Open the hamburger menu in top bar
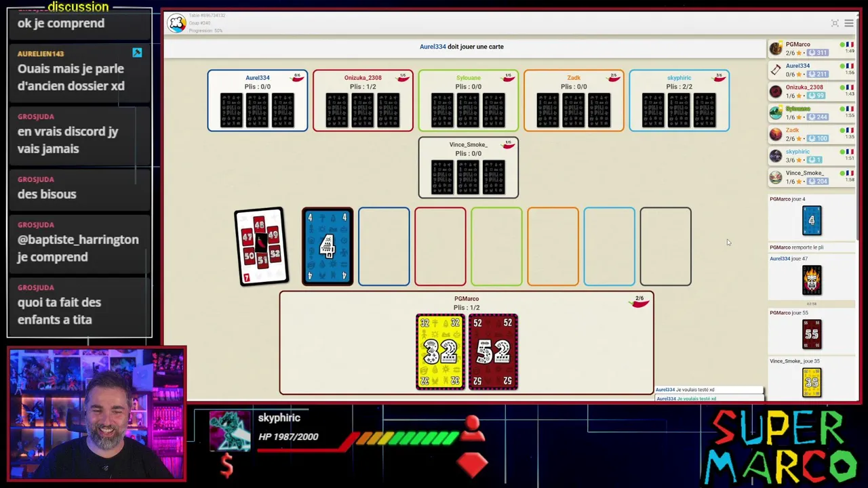868x488 pixels. click(848, 23)
